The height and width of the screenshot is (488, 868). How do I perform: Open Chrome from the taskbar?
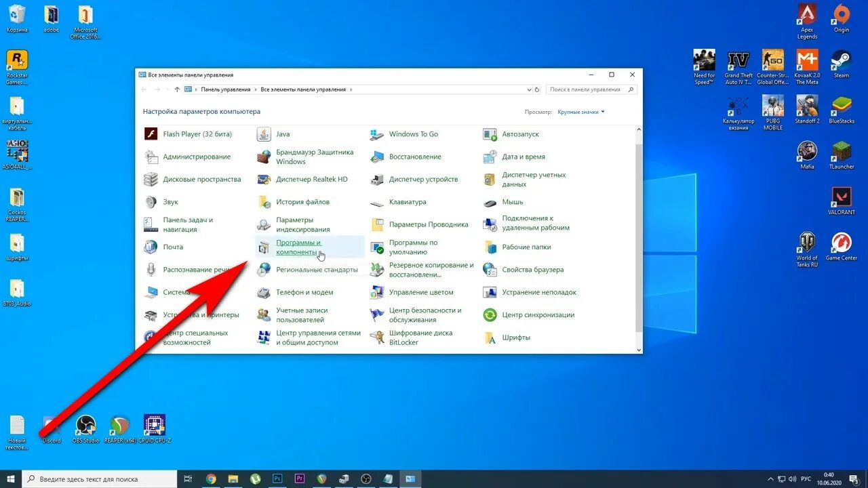211,479
